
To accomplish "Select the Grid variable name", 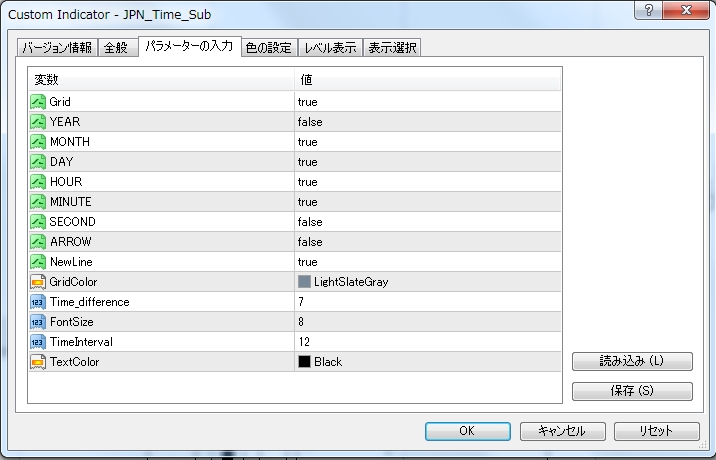I will point(60,102).
